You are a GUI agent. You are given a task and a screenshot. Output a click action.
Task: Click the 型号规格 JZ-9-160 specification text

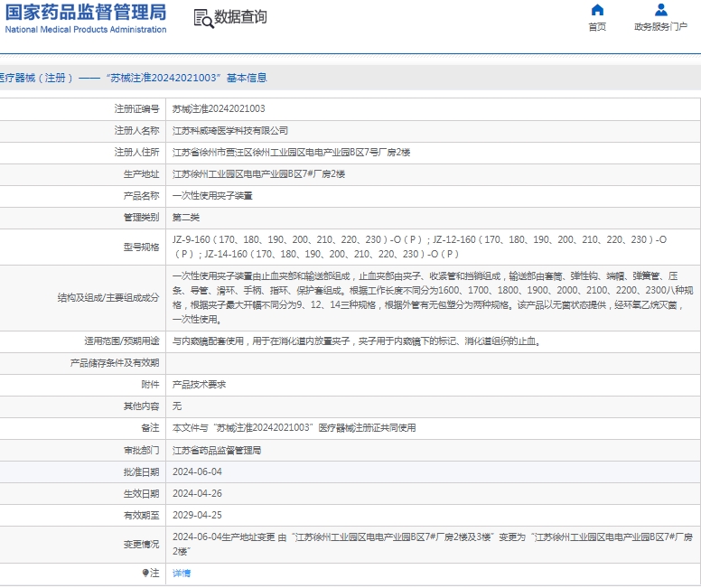(419, 247)
